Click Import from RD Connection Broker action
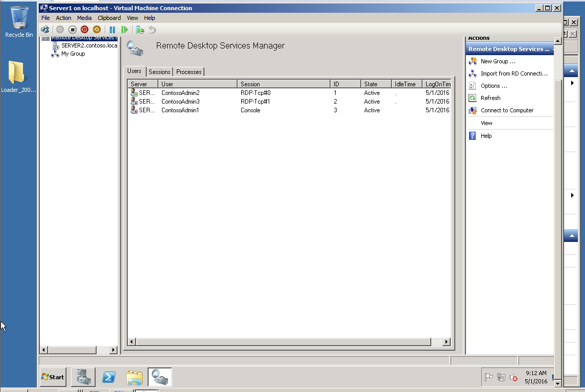This screenshot has height=392, width=585. point(514,73)
